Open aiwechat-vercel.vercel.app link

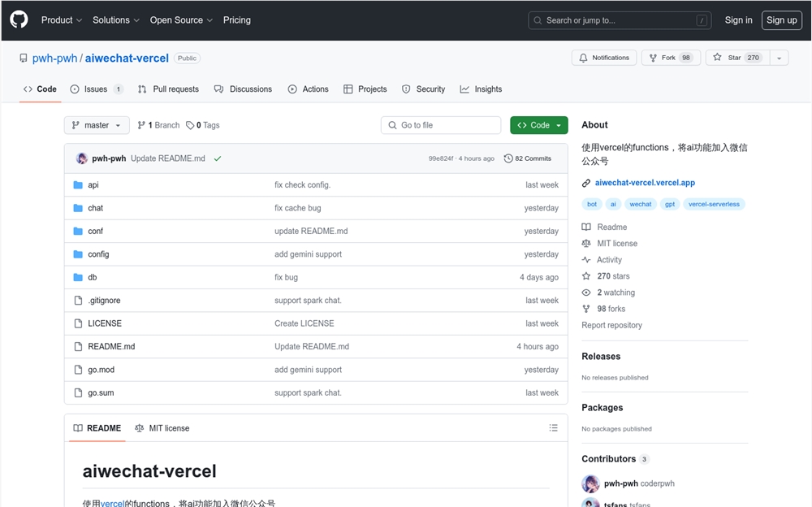645,183
